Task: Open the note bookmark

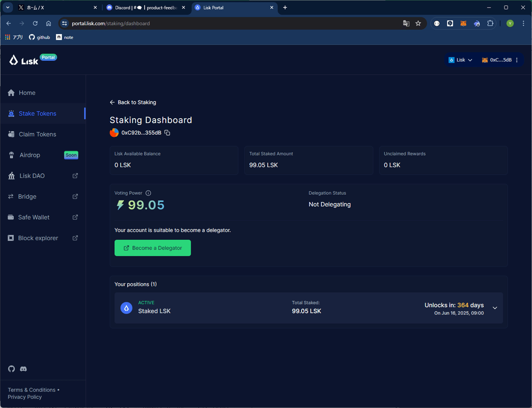Action: (x=65, y=37)
